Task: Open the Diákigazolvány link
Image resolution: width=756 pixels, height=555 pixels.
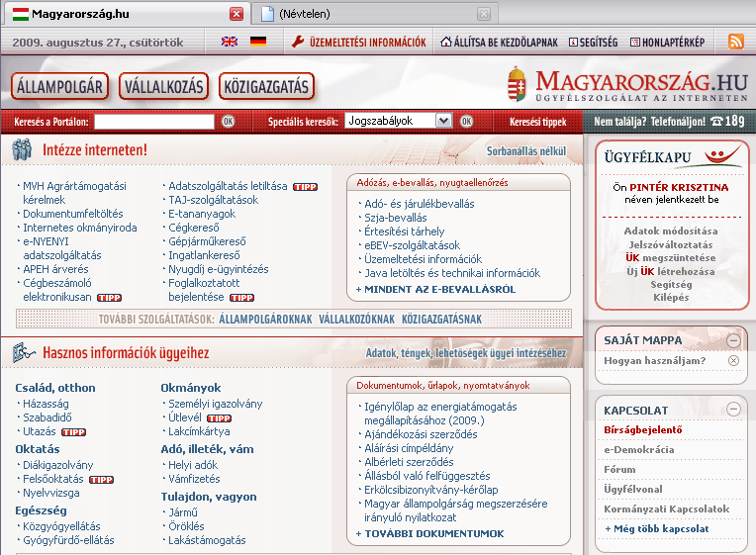Action: pos(57,465)
